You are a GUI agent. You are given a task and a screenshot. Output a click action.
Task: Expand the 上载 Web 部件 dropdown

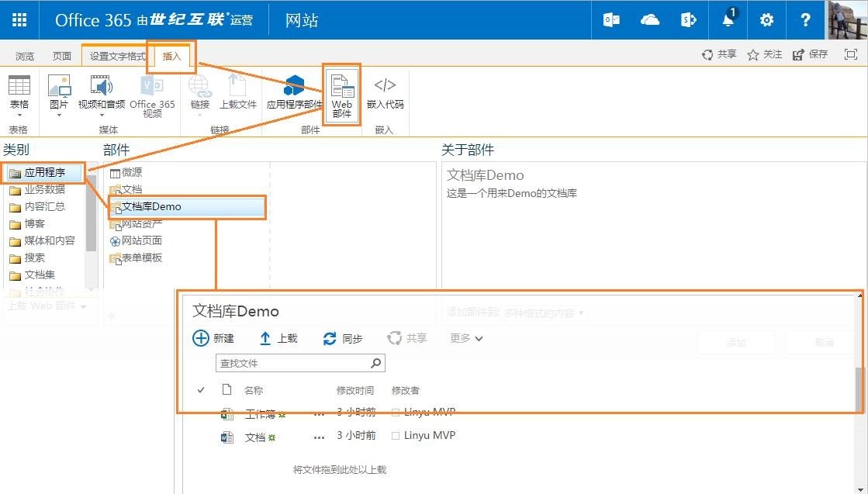click(x=47, y=306)
